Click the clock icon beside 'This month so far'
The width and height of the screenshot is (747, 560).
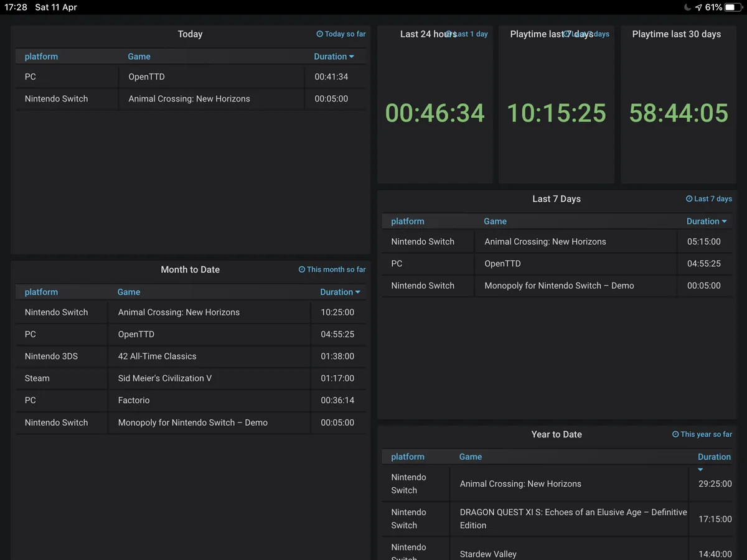click(x=302, y=269)
